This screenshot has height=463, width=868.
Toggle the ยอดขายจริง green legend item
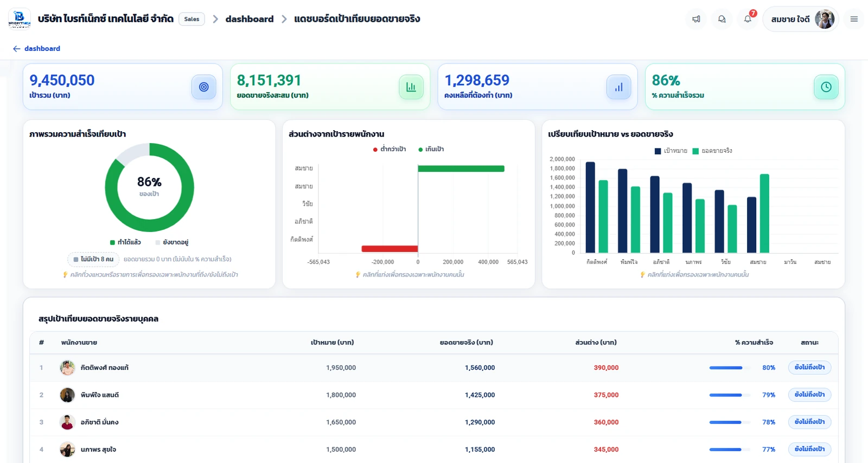[x=712, y=151]
